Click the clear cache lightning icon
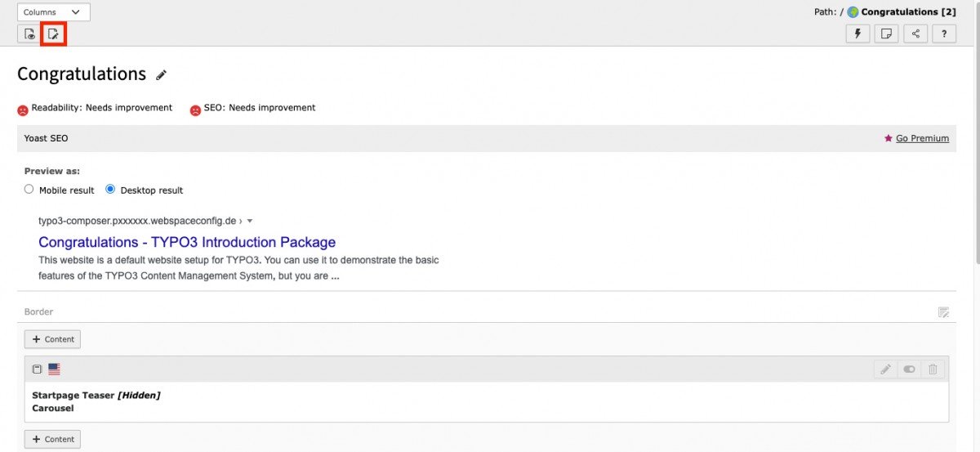 (x=857, y=34)
